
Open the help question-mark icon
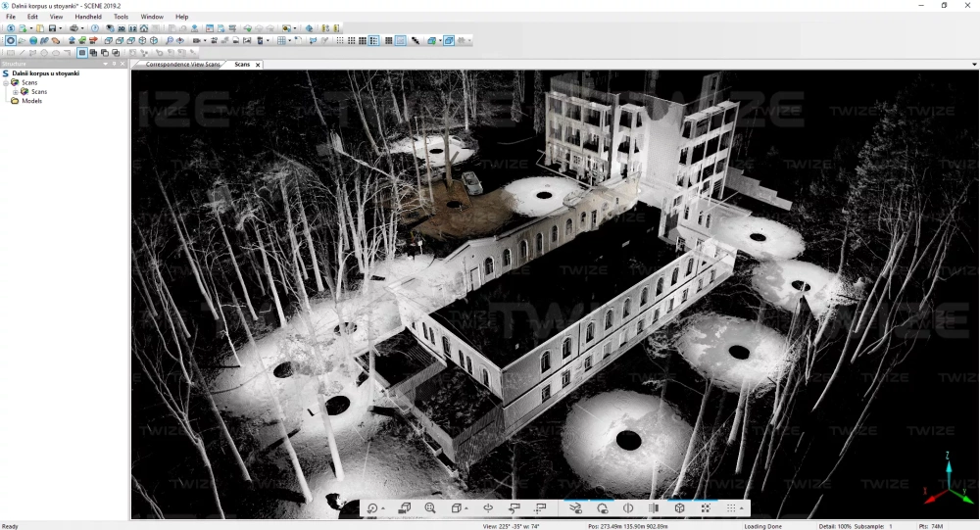pyautogui.click(x=95, y=28)
